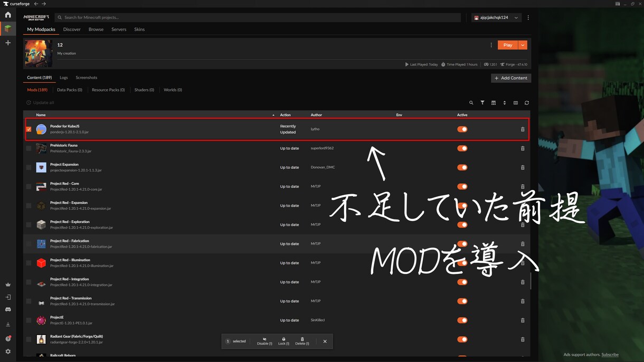
Task: Switch to the Browse tab
Action: tap(96, 30)
